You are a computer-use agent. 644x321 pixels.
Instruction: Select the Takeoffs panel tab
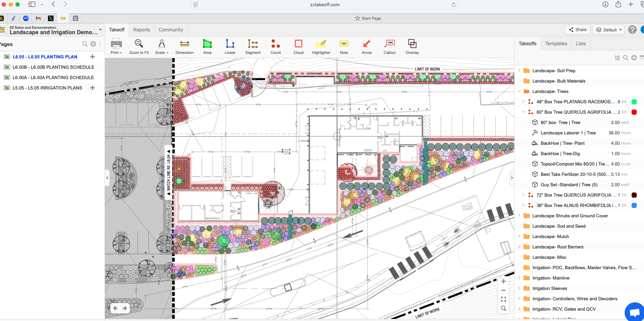coord(527,44)
